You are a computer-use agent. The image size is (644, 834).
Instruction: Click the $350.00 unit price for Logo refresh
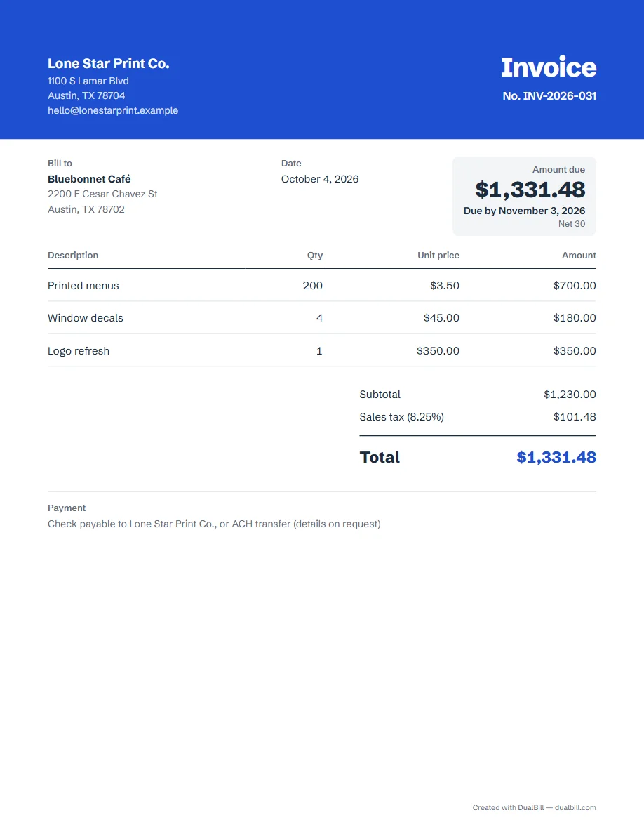pos(438,351)
